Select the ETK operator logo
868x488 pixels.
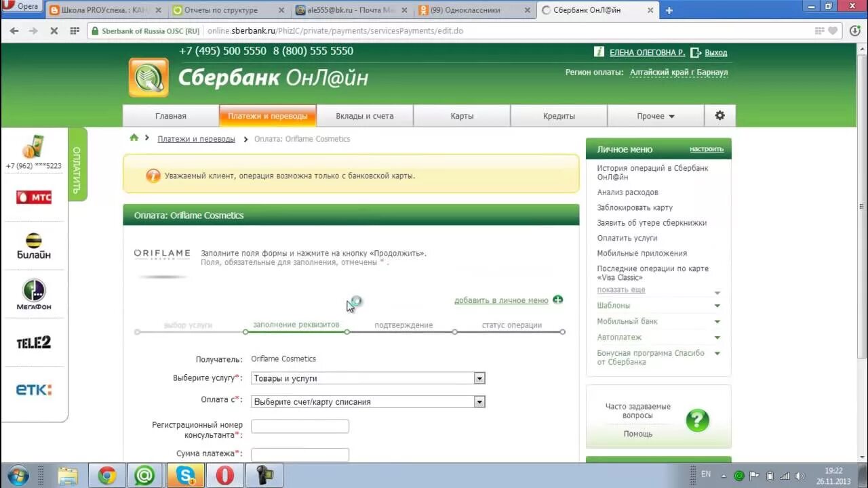coord(34,390)
